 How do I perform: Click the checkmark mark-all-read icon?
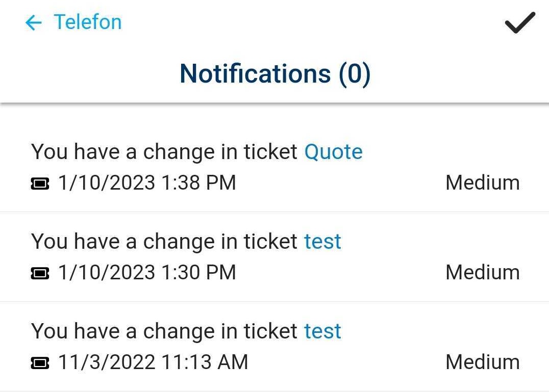519,22
